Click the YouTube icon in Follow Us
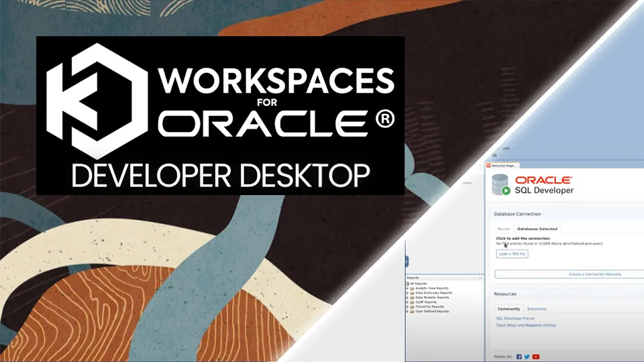Screen dimensions: 644x362 click(536, 357)
